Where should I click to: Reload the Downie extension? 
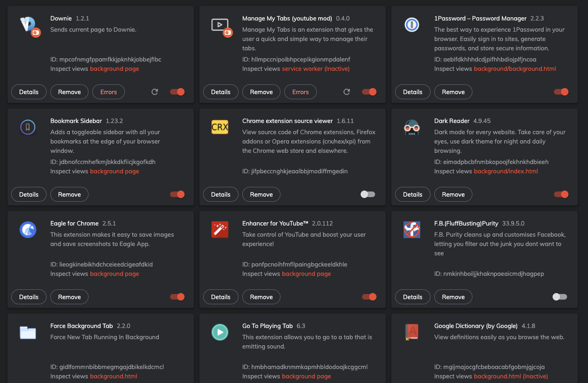(x=155, y=92)
